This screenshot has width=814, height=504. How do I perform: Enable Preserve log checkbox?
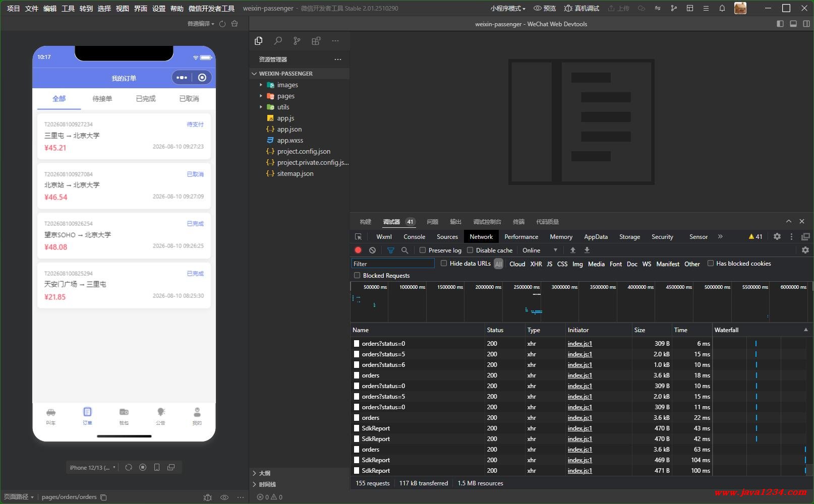423,250
